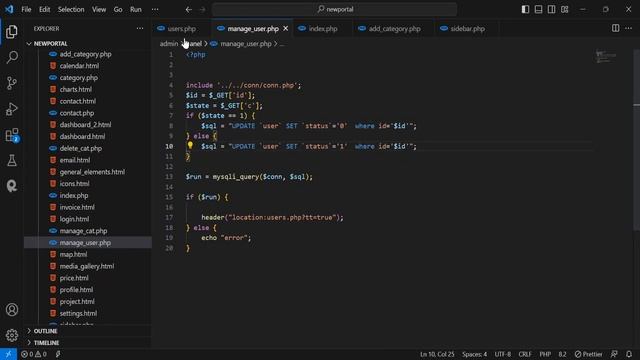Toggle Secondary Side Bar layout icon

[551, 9]
